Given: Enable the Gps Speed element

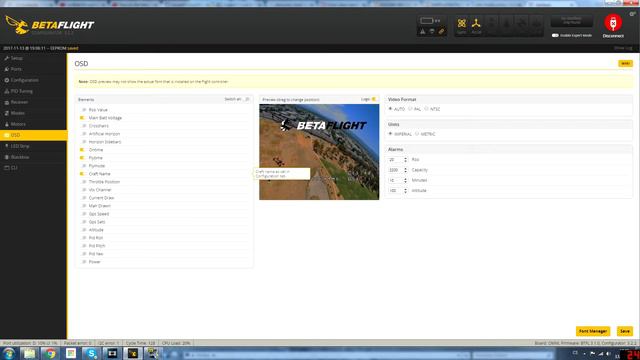Looking at the screenshot, I should (83, 214).
